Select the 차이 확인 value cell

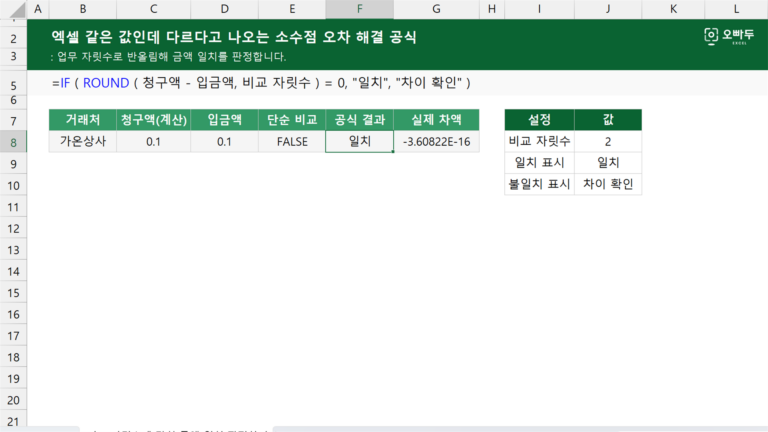(x=608, y=185)
